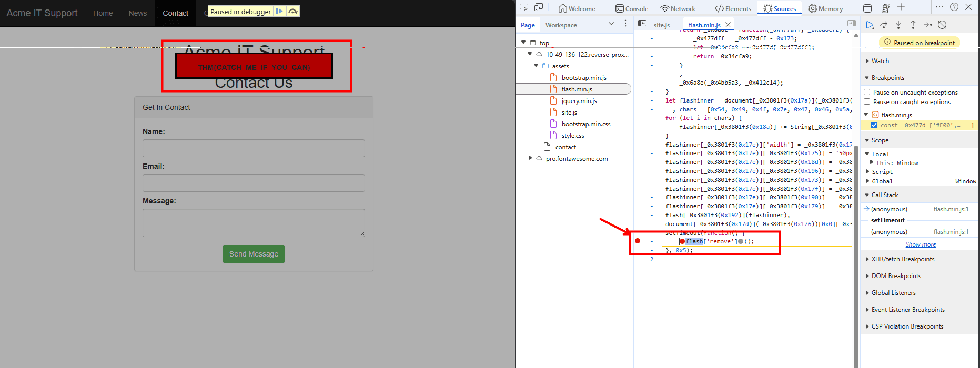
Task: Expand pro.fontawesome.com tree node
Action: tap(530, 158)
